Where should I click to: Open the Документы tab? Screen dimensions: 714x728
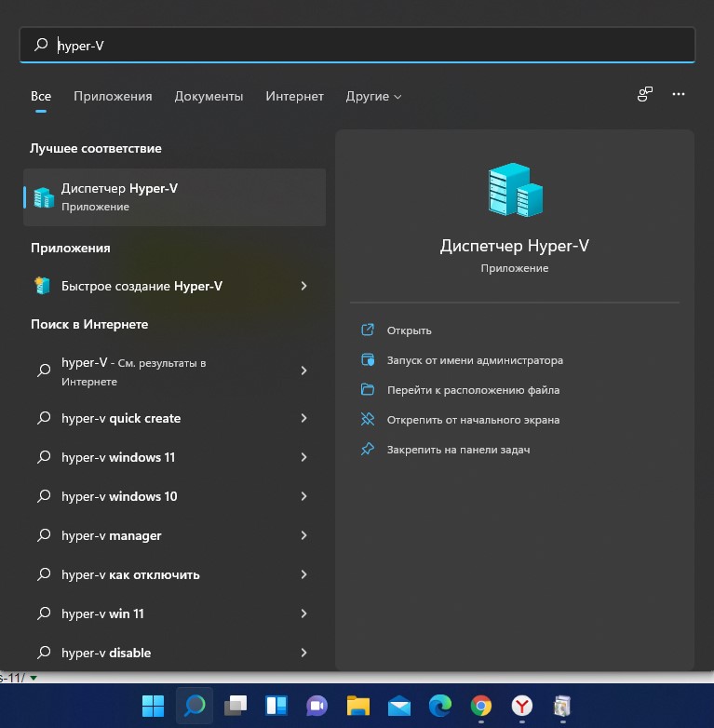pos(209,96)
